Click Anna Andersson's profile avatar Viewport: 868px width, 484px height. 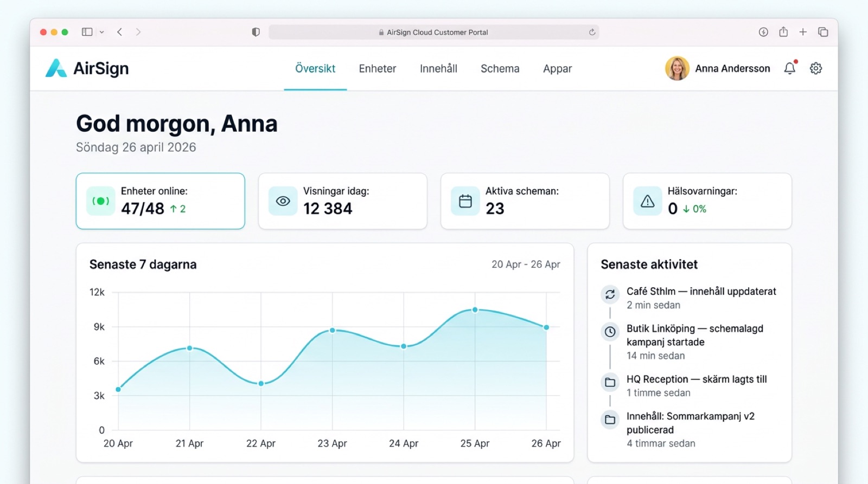coord(677,68)
